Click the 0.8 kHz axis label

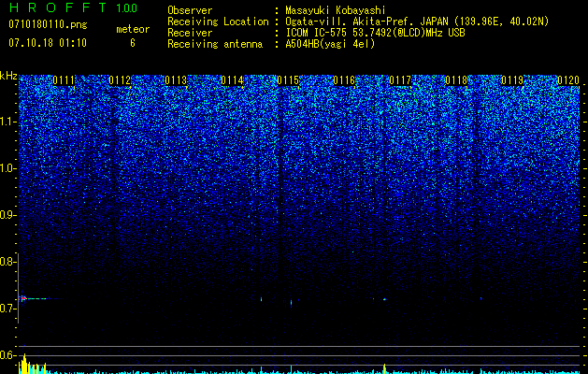[7, 262]
